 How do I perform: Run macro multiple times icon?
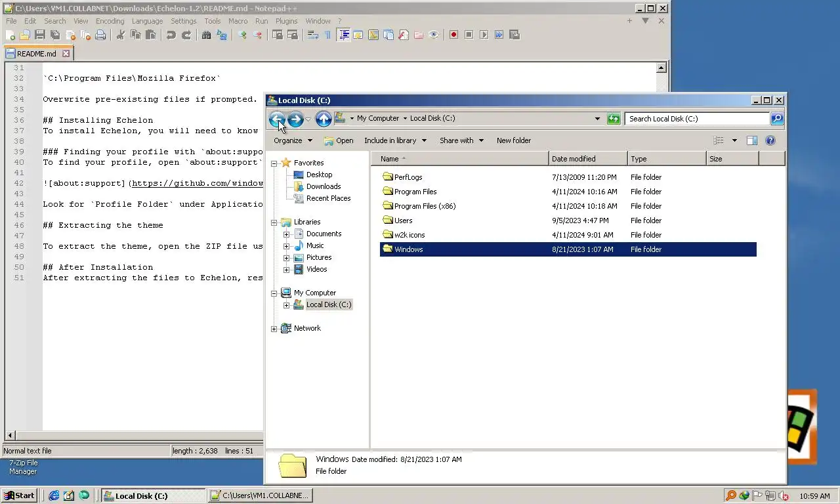[499, 35]
